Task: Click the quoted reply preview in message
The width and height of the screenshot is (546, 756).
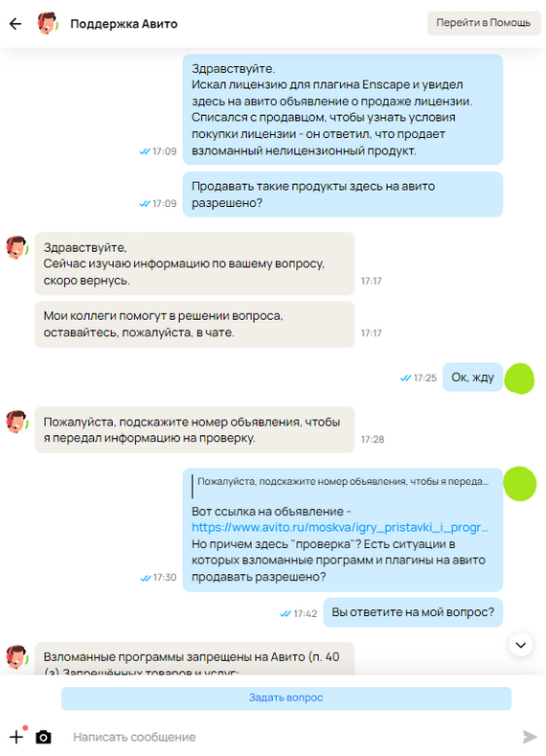Action: (x=341, y=486)
